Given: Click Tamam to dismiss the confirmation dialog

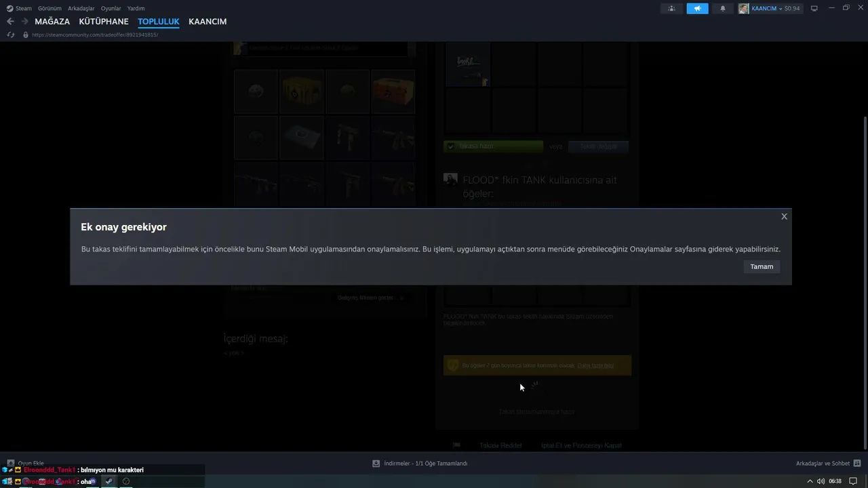Looking at the screenshot, I should tap(762, 266).
